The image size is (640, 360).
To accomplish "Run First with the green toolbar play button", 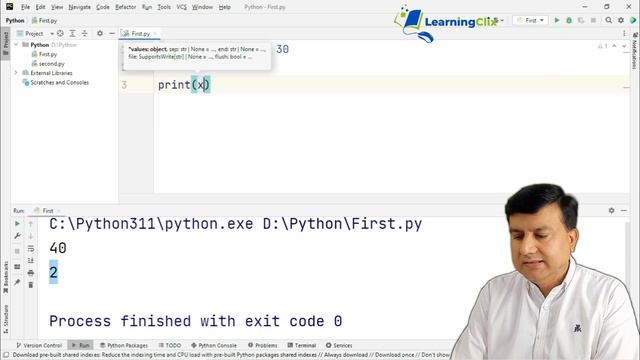I will (557, 20).
